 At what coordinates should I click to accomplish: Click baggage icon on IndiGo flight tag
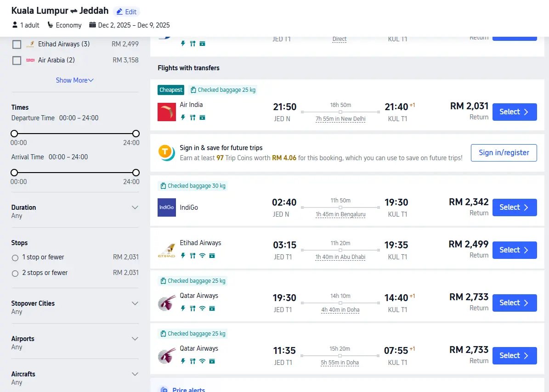tap(163, 186)
